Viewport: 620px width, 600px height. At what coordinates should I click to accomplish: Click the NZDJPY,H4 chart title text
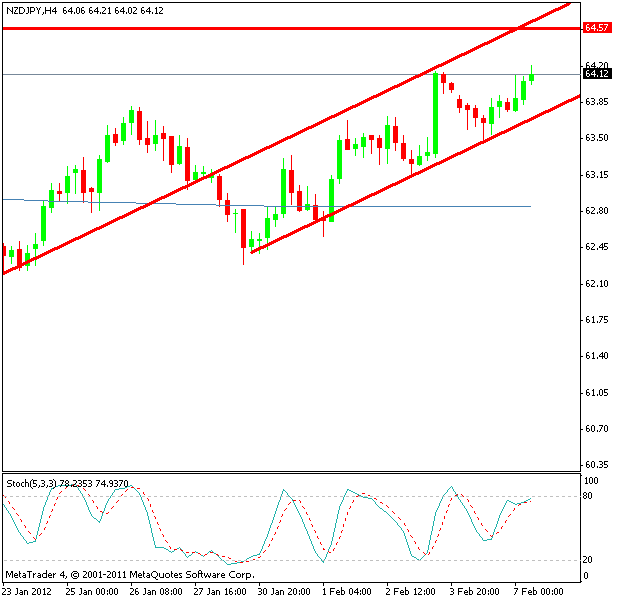[x=32, y=11]
